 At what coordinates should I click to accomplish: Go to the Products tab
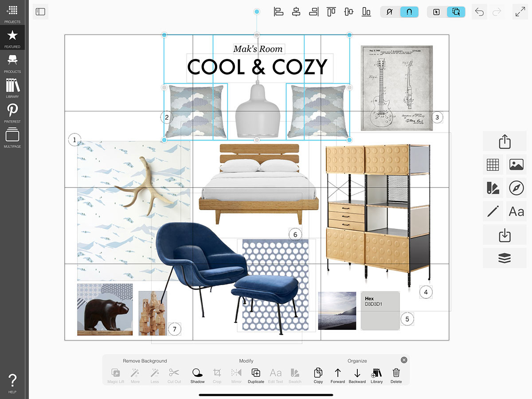click(12, 63)
